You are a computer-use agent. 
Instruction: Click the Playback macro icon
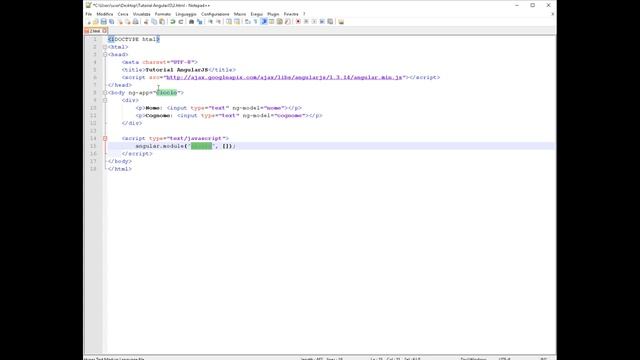(x=314, y=22)
